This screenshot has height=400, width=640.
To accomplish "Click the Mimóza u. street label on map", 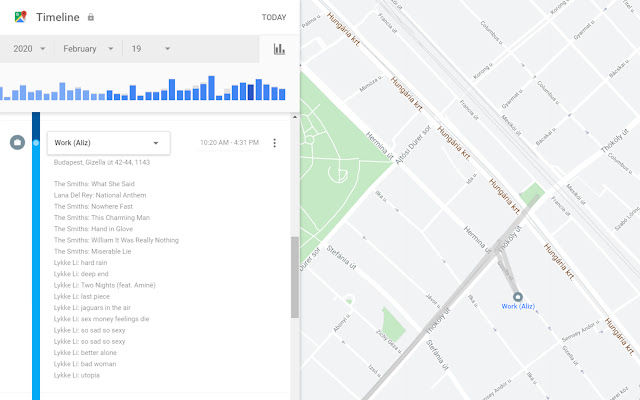I will pyautogui.click(x=371, y=83).
